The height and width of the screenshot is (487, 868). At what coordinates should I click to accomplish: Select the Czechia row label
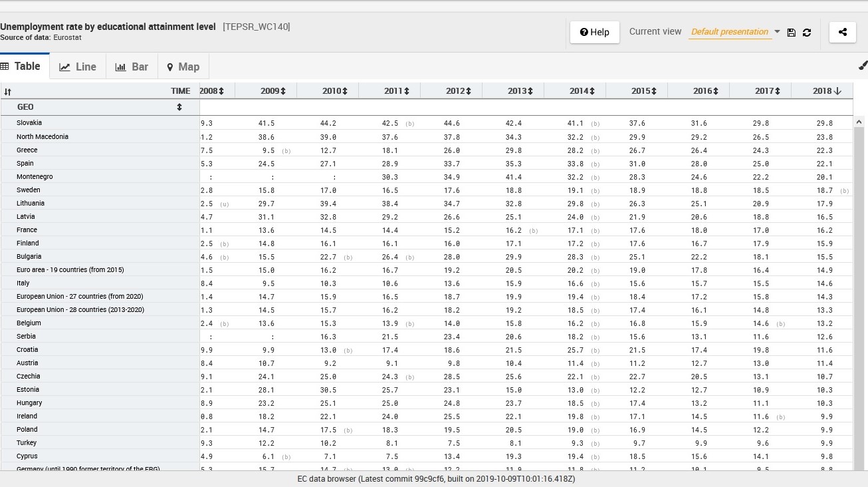coord(29,376)
